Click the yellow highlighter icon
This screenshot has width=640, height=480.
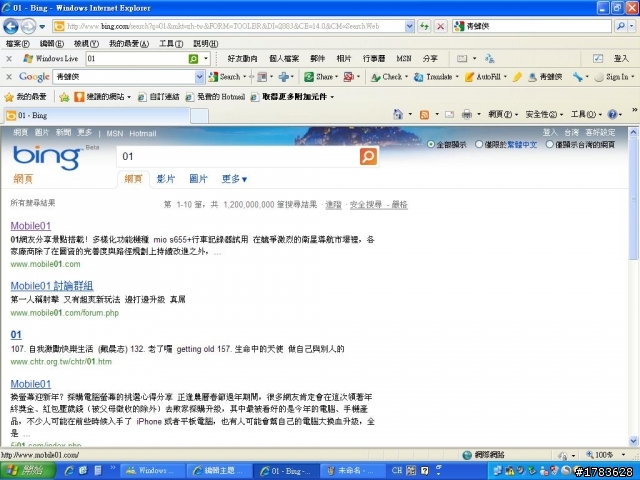pos(517,77)
